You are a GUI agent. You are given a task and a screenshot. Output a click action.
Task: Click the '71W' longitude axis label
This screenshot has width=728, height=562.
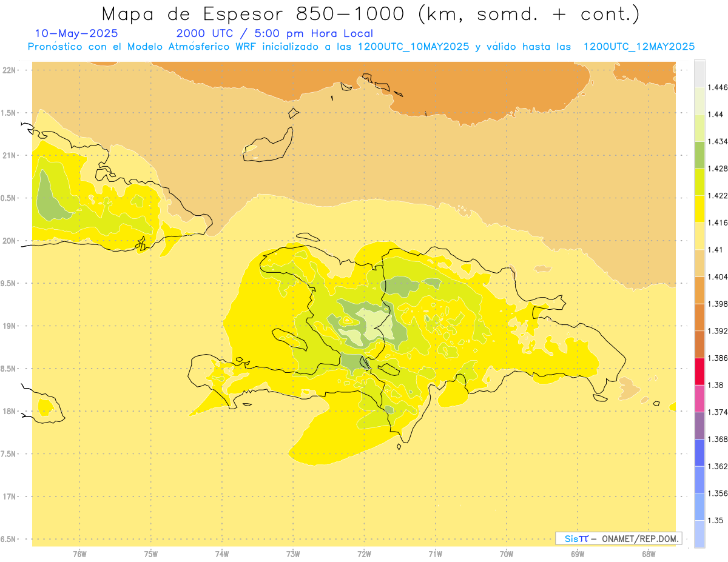pos(435,554)
